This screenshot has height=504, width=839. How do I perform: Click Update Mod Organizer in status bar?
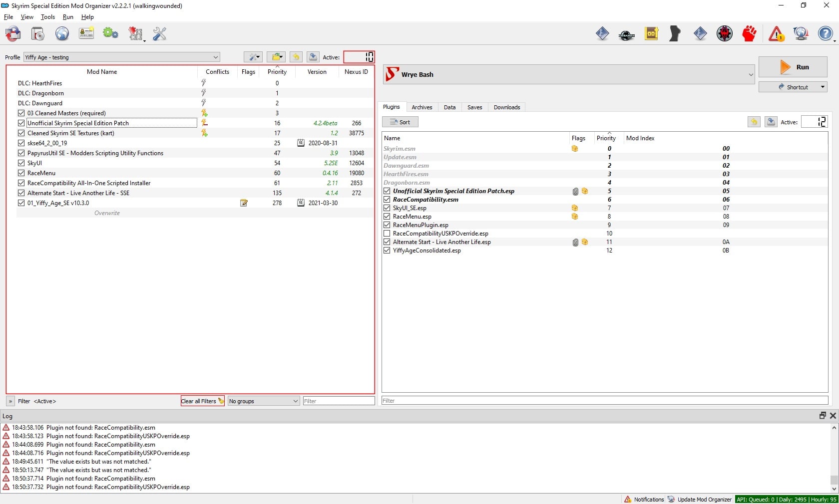700,500
